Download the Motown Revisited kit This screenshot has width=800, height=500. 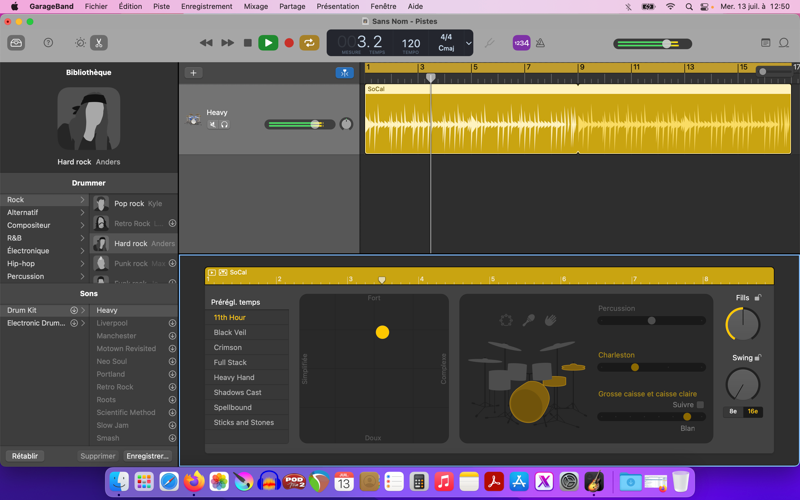(172, 348)
